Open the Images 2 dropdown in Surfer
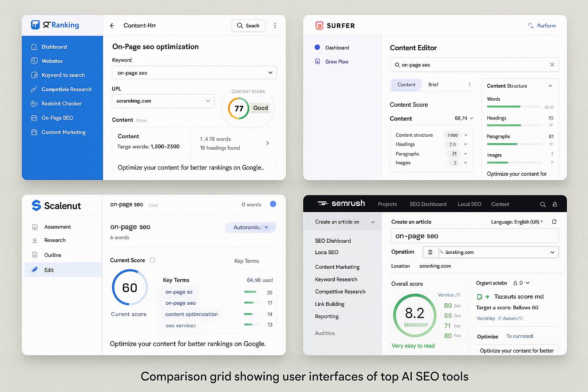588x392 pixels. [465, 163]
